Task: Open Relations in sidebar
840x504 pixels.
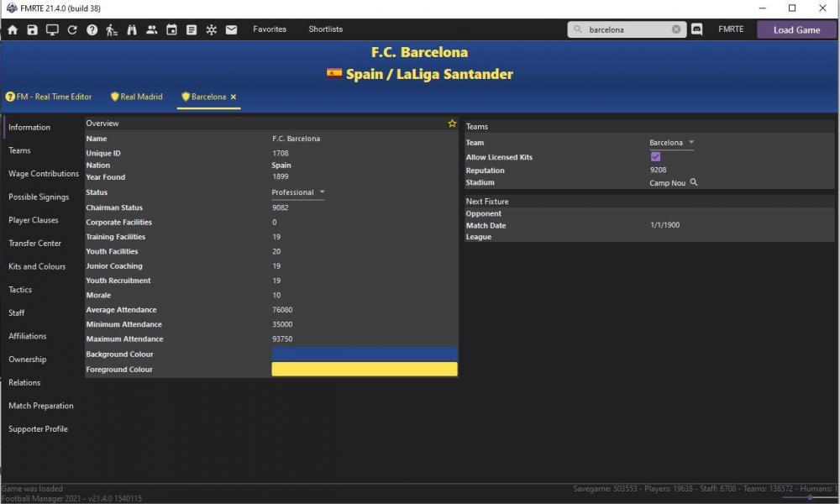Action: tap(24, 382)
